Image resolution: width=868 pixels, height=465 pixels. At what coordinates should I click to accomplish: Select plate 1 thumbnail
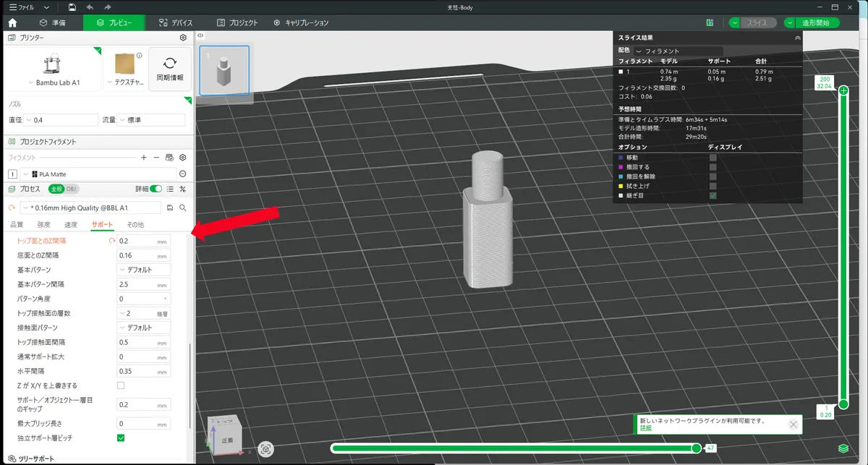(x=224, y=71)
